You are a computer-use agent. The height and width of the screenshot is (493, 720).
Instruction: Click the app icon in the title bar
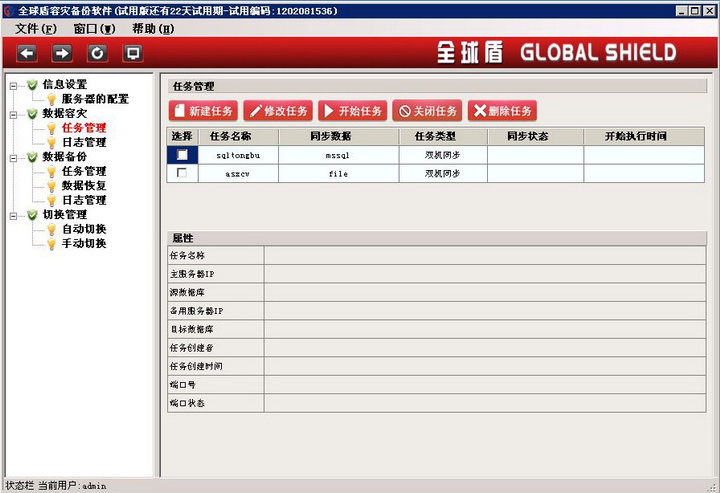[9, 11]
